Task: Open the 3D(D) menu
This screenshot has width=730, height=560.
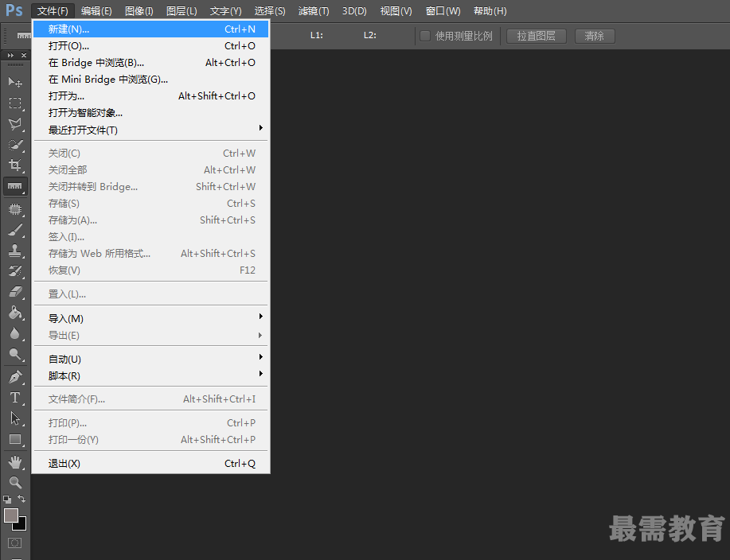Action: pos(354,10)
